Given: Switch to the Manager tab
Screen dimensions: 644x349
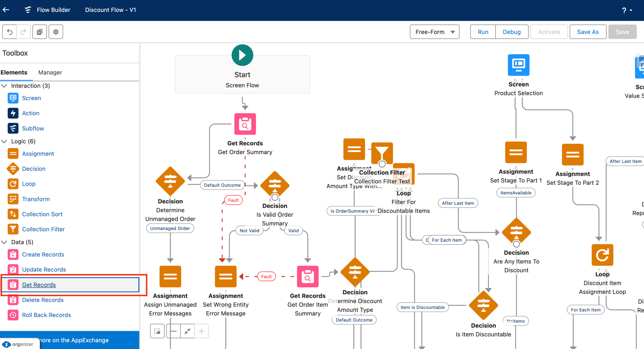Looking at the screenshot, I should coord(50,72).
